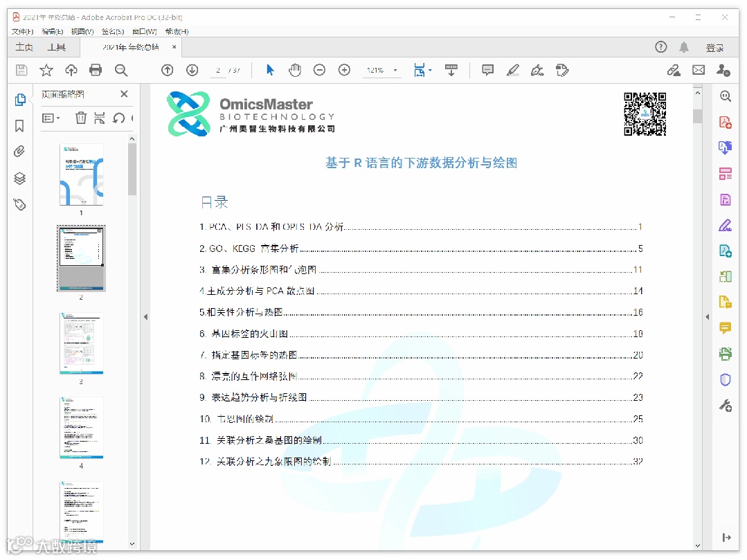747x560 pixels.
Task: Close the 2021 document tab
Action: tap(174, 46)
